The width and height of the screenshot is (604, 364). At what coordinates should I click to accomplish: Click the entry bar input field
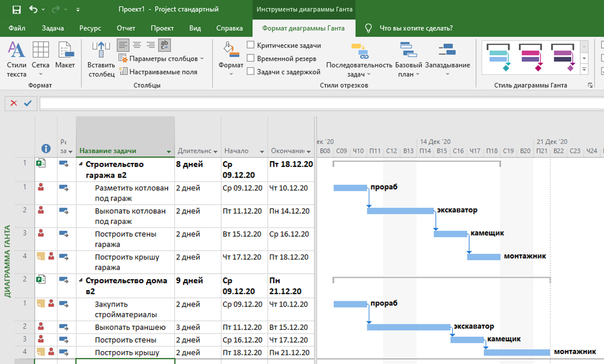pyautogui.click(x=322, y=103)
